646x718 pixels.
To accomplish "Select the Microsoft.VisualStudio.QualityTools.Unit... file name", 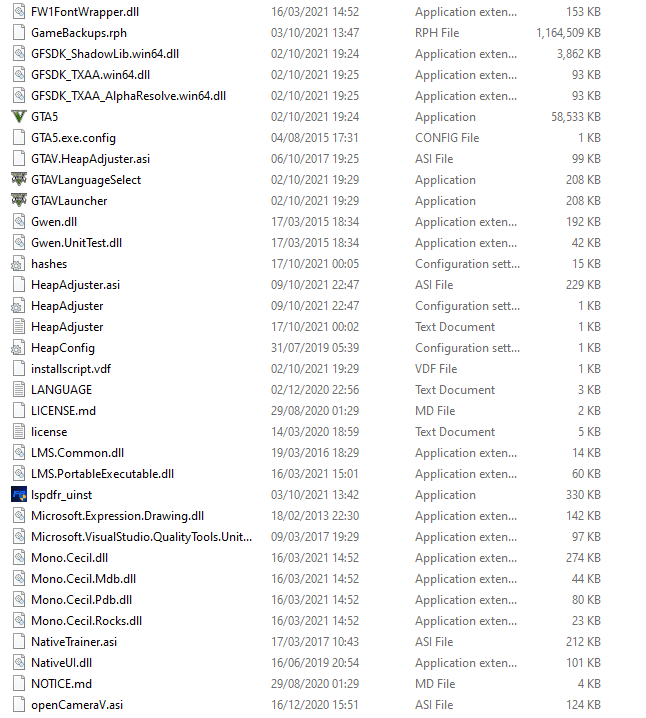I will (141, 537).
